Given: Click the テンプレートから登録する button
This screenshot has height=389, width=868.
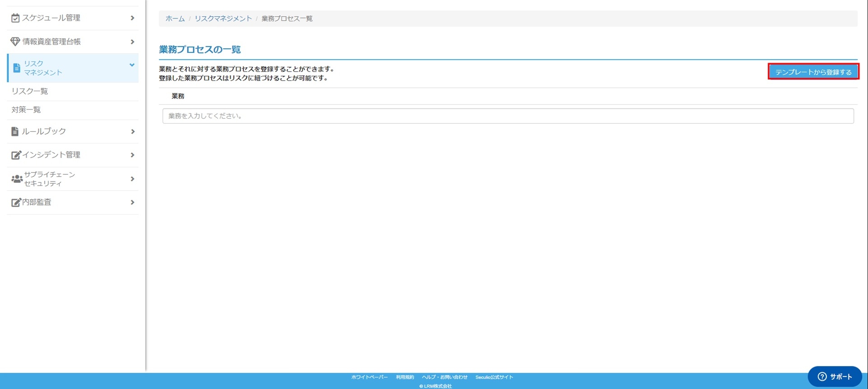Looking at the screenshot, I should click(813, 72).
